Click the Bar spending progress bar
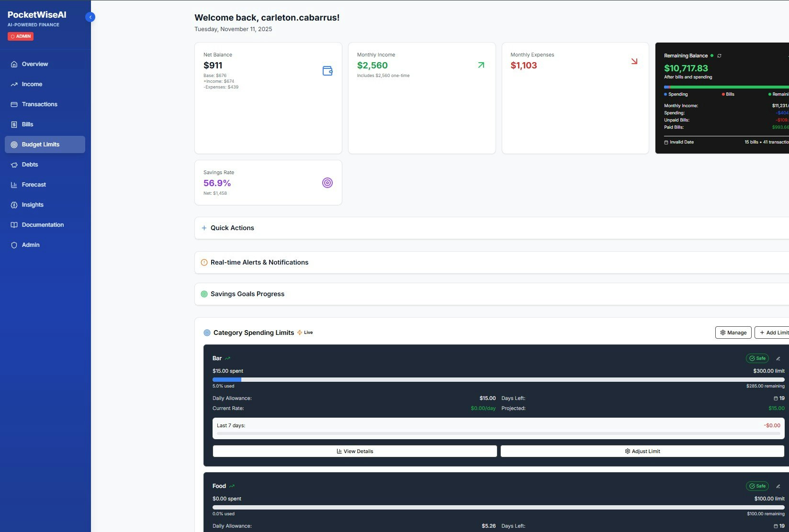This screenshot has width=789, height=532. coord(498,379)
